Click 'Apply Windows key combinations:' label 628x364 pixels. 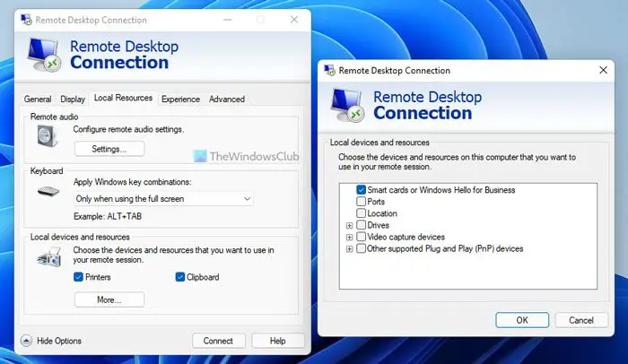pyautogui.click(x=133, y=182)
